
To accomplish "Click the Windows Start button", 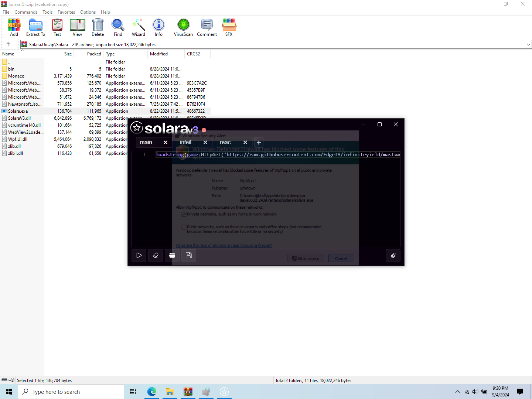I will [x=9, y=392].
